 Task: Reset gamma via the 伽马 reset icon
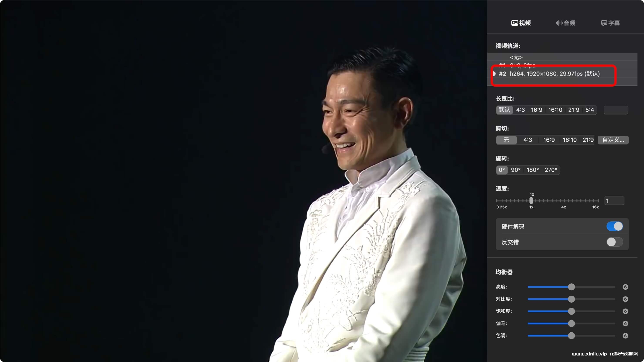tap(625, 323)
